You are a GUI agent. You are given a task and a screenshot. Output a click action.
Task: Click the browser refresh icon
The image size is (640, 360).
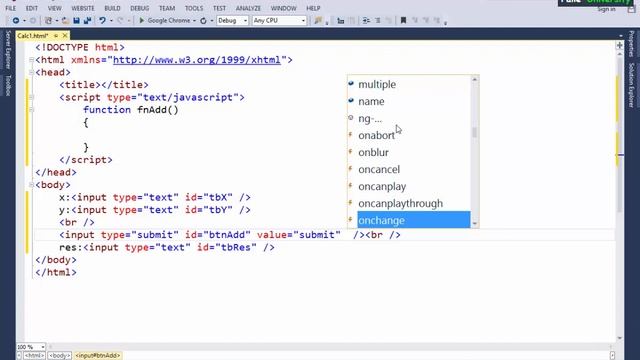tap(203, 20)
